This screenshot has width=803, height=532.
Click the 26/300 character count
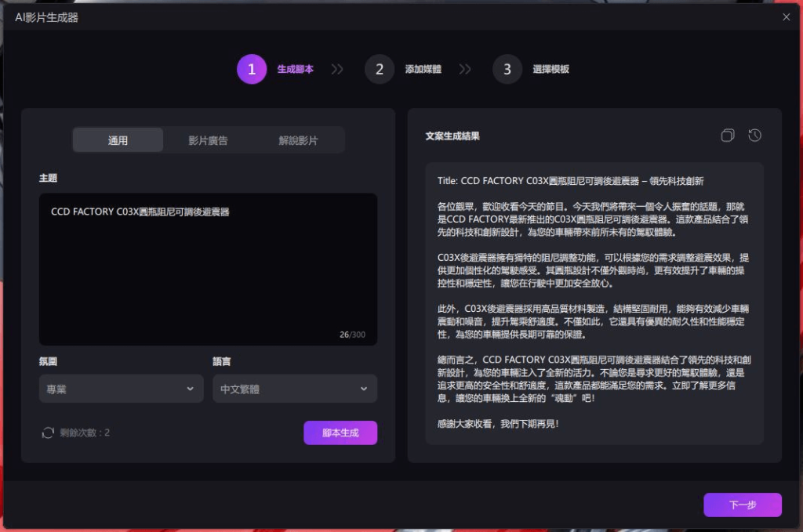tap(352, 335)
